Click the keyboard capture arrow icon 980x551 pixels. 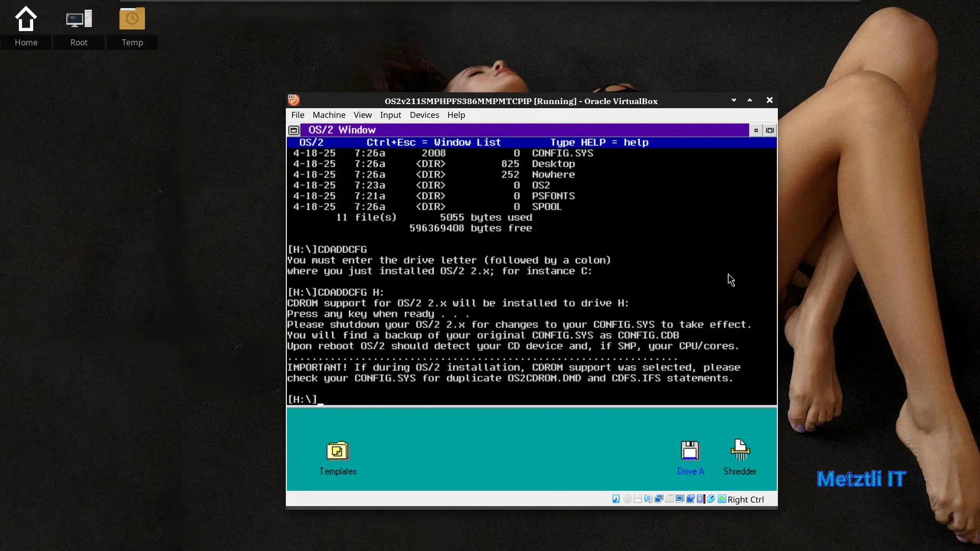[x=722, y=499]
